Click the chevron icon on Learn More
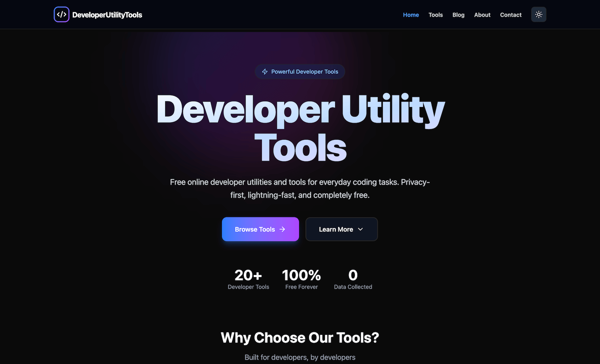 (360, 229)
